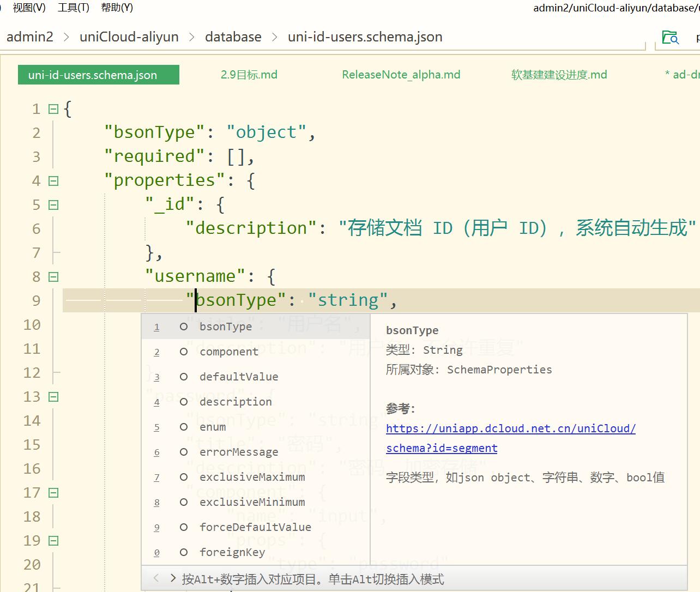Switch to the 2.9目标.md tab
Image resolution: width=700 pixels, height=592 pixels.
coord(249,75)
